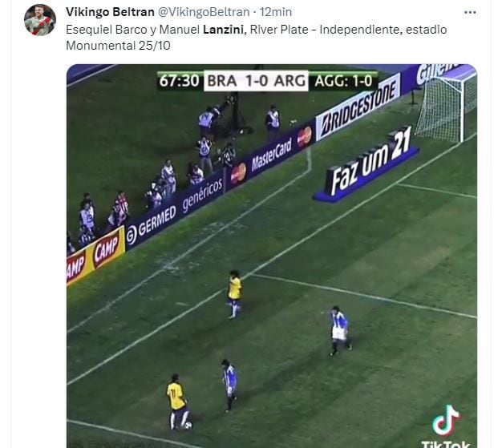Click the goal net in the video
502x448 pixels.
click(x=447, y=104)
